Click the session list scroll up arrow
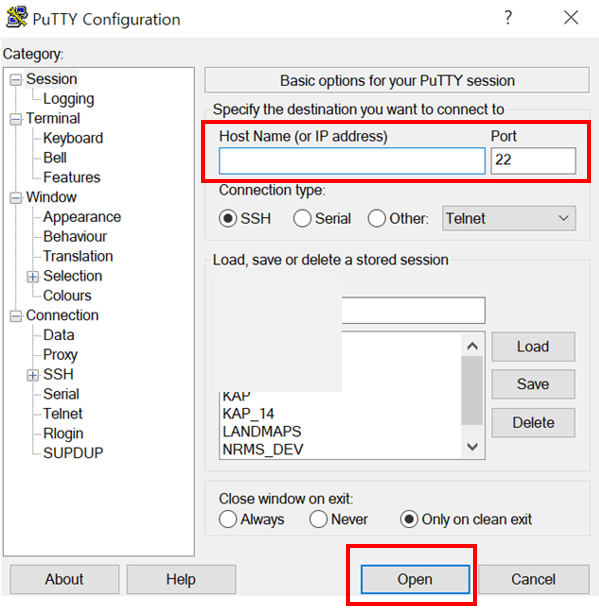The width and height of the screenshot is (599, 608). click(x=472, y=346)
